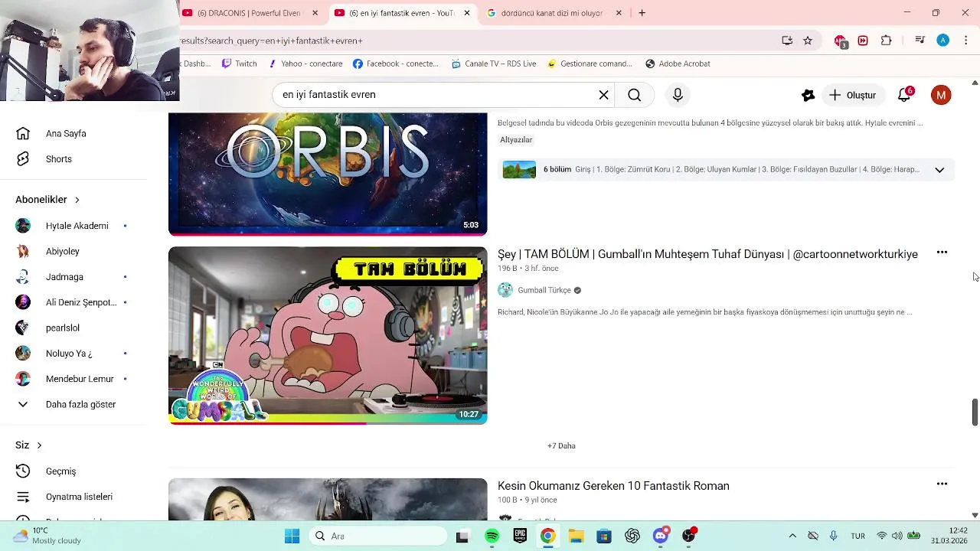
Task: Open Şey TAM BÖLÜM Gumball video title
Action: point(707,254)
